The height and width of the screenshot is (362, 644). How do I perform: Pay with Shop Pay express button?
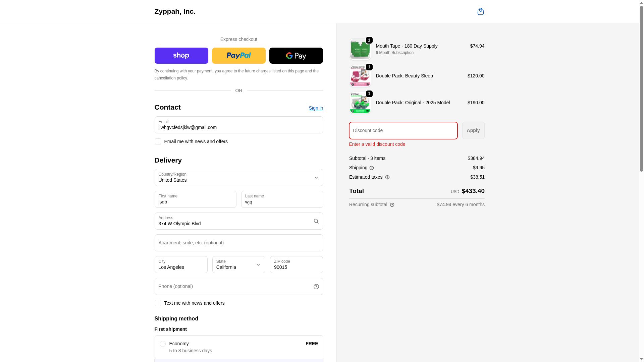point(181,56)
